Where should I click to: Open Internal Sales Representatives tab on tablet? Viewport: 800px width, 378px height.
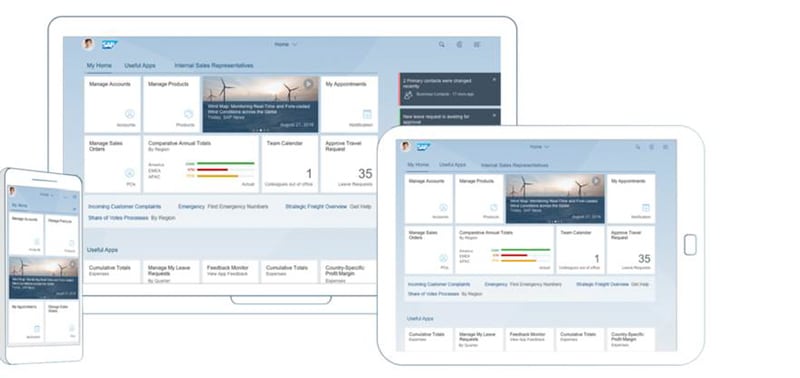pos(515,165)
